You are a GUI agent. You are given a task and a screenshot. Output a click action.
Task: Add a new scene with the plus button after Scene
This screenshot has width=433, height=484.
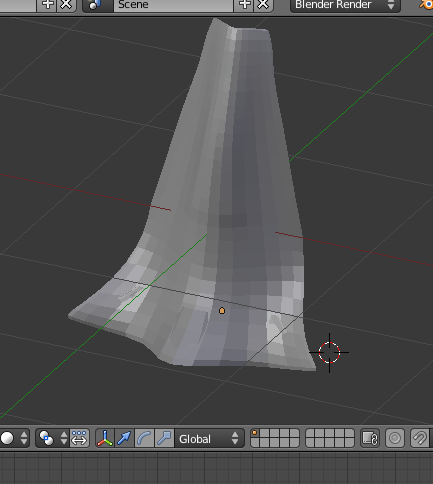(x=244, y=5)
